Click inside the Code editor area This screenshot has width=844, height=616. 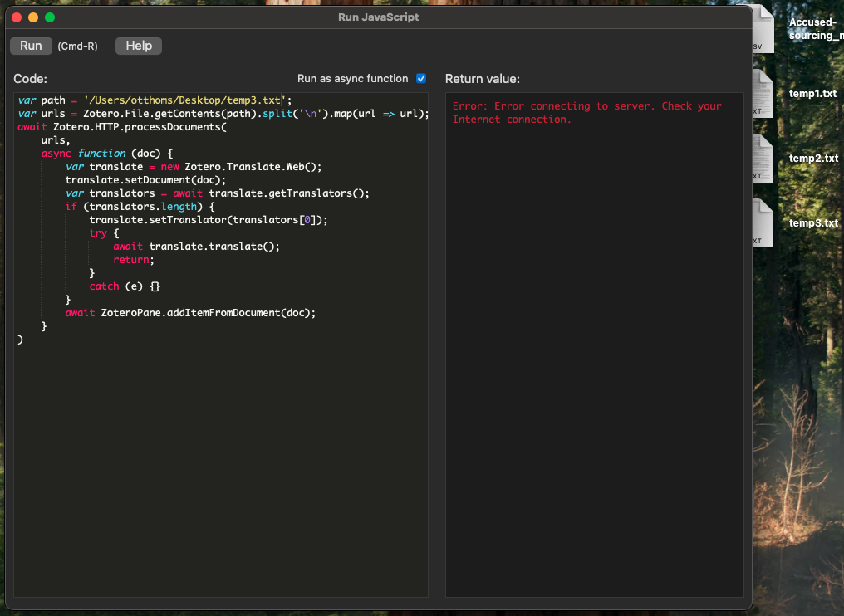(x=221, y=345)
